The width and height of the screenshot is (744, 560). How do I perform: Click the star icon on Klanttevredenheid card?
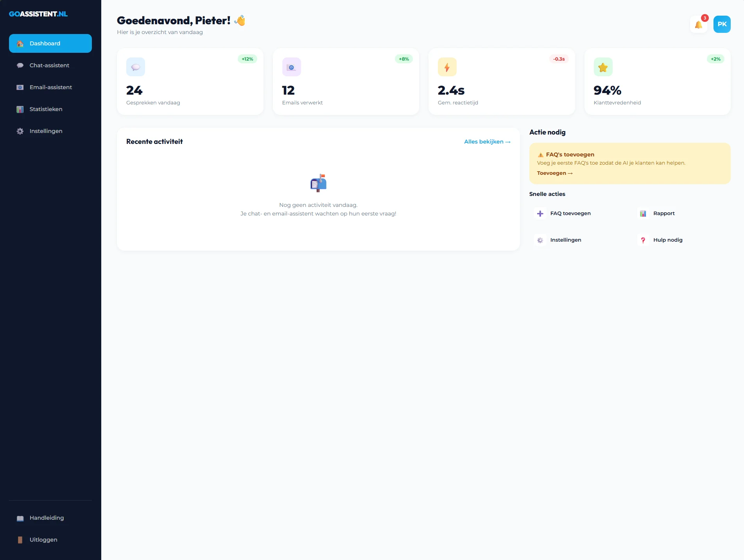pos(603,66)
